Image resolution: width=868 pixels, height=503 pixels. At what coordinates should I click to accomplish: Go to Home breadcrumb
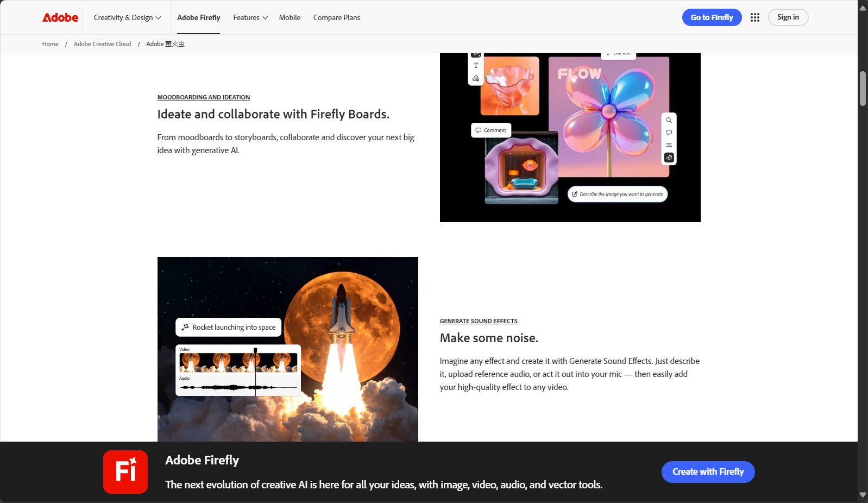tap(51, 44)
